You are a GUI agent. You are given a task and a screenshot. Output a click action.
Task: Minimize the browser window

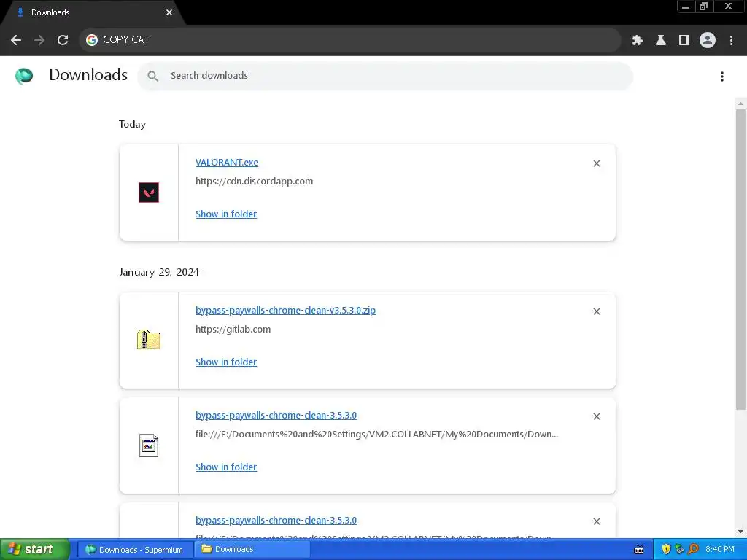point(686,7)
